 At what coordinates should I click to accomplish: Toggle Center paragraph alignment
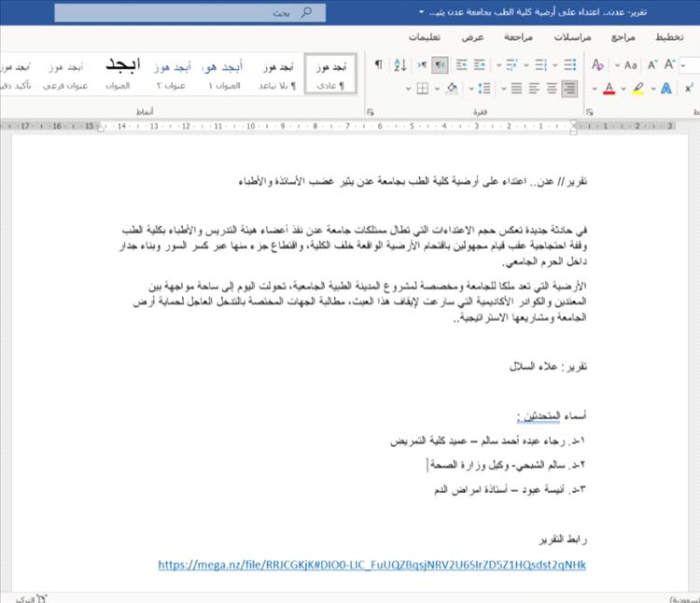(552, 89)
